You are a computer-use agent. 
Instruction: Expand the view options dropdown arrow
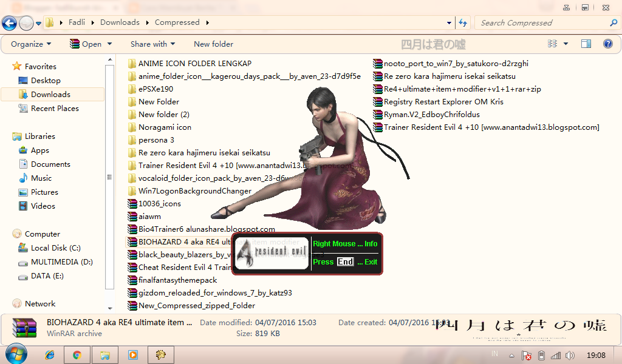click(566, 44)
